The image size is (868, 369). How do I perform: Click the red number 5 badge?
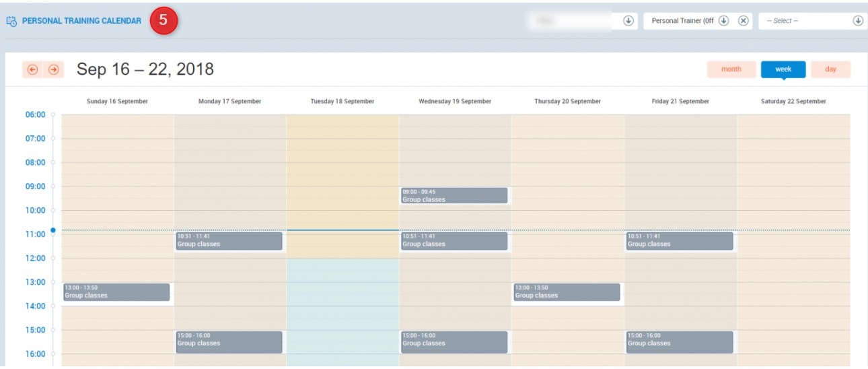point(164,21)
